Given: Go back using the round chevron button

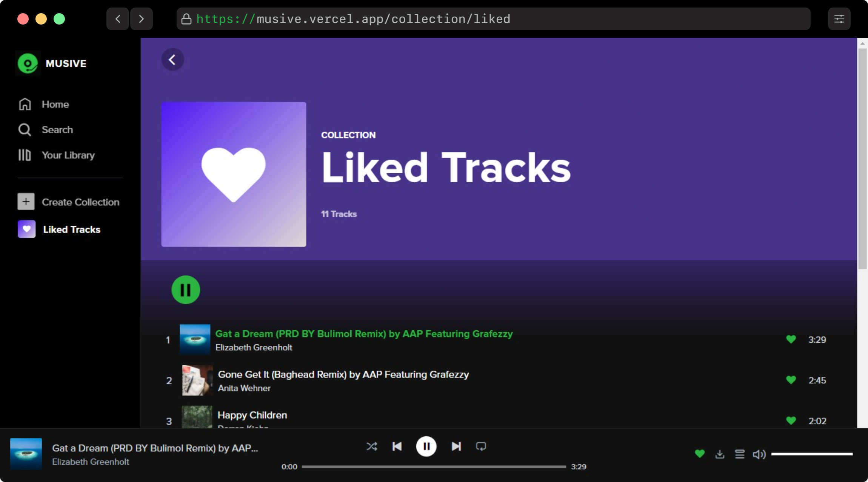Looking at the screenshot, I should (172, 60).
